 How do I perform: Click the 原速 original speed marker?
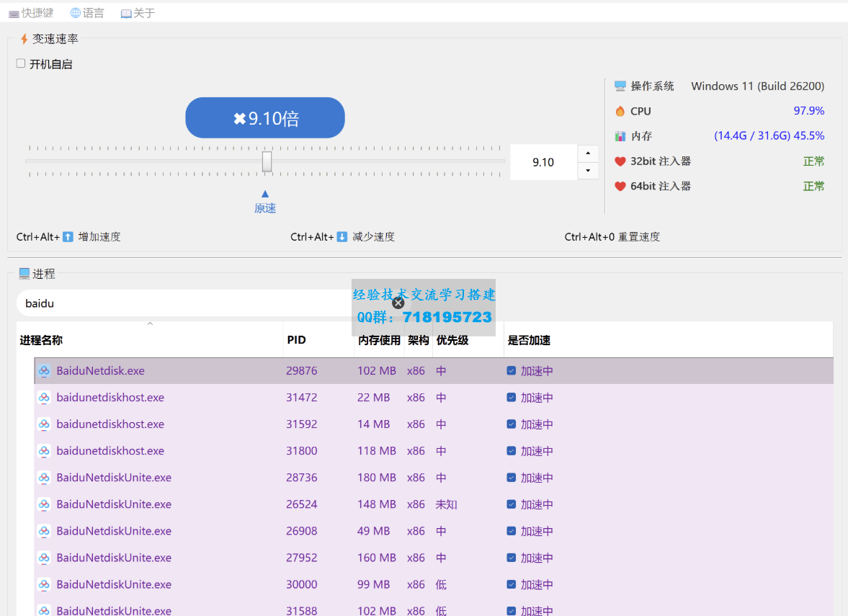265,202
